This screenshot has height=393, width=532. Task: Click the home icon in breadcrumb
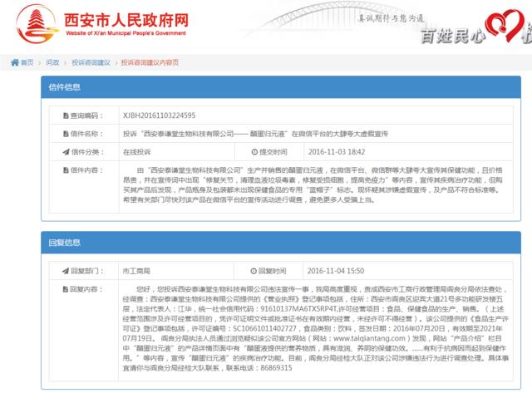pos(15,62)
